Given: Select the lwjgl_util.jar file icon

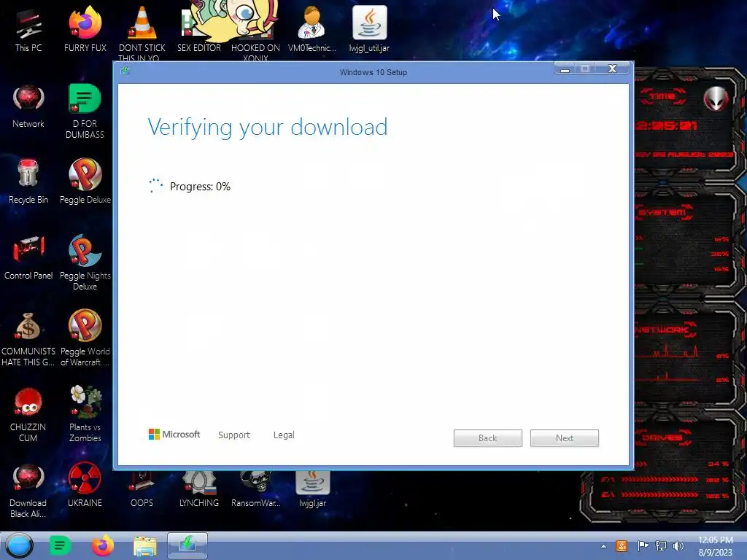Looking at the screenshot, I should click(x=369, y=31).
